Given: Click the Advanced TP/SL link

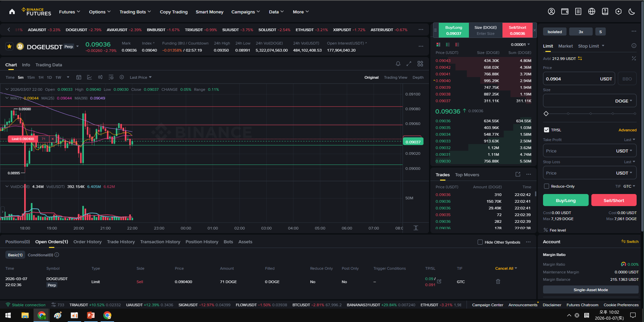Looking at the screenshot, I should pyautogui.click(x=627, y=130).
